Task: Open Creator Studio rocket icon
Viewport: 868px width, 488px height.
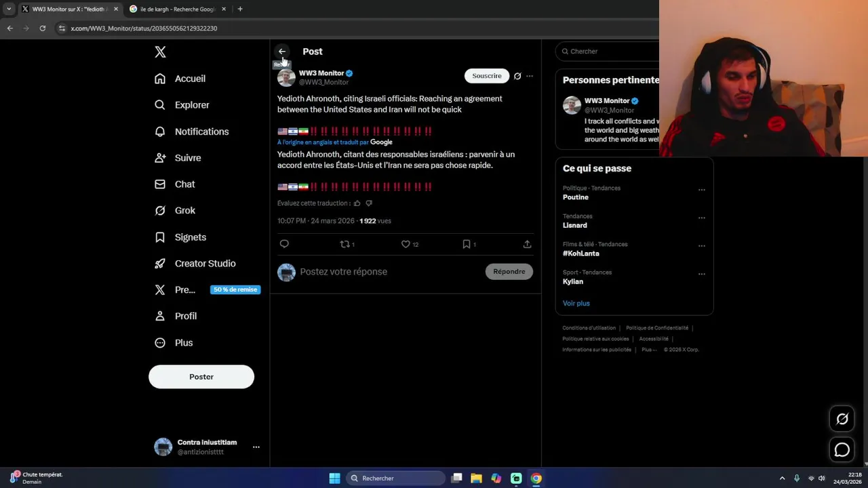Action: (160, 264)
